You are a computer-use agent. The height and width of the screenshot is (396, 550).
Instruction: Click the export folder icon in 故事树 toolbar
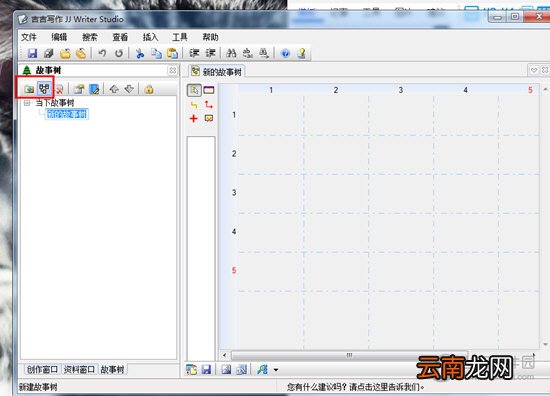click(79, 89)
